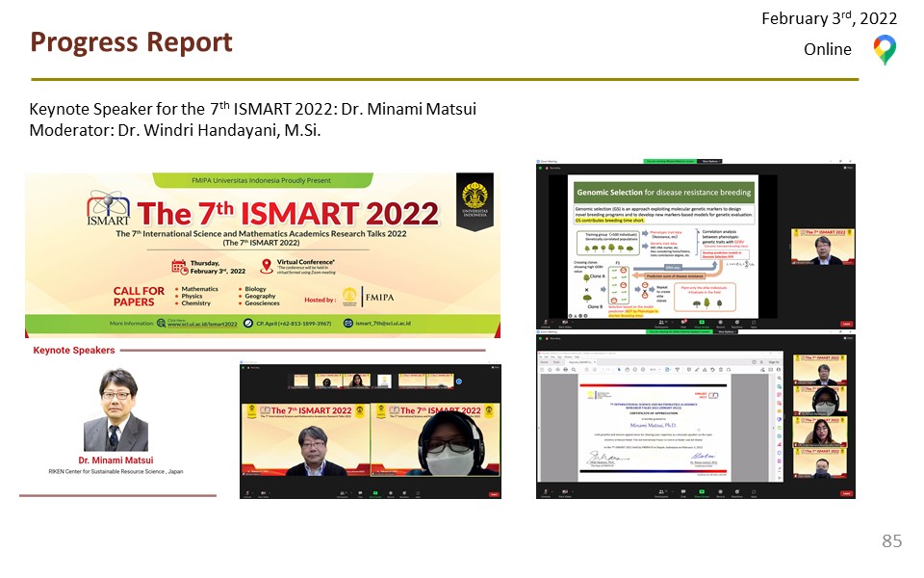
Task: Click red Leave in the certificate Zoom window
Action: point(847,493)
